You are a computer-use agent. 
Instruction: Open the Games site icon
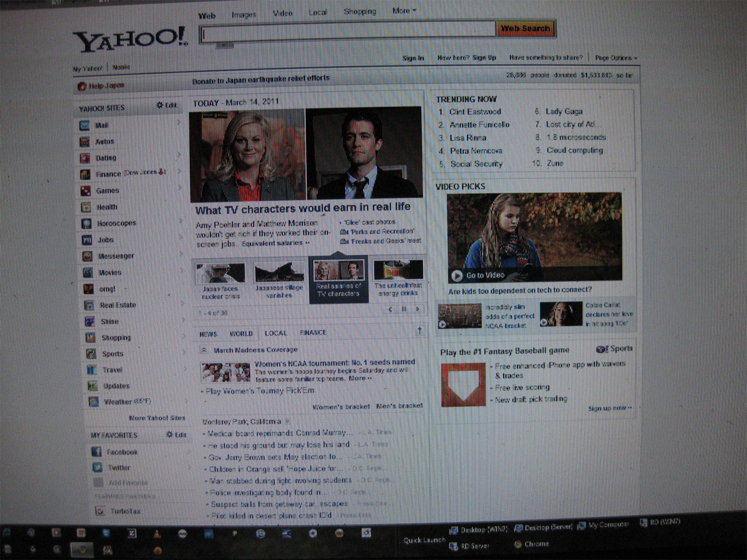(x=85, y=191)
